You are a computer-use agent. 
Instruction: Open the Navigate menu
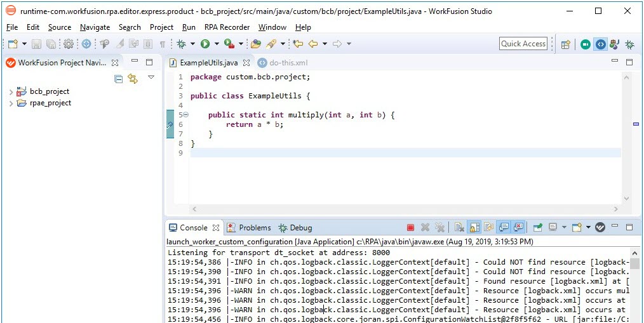tap(95, 27)
